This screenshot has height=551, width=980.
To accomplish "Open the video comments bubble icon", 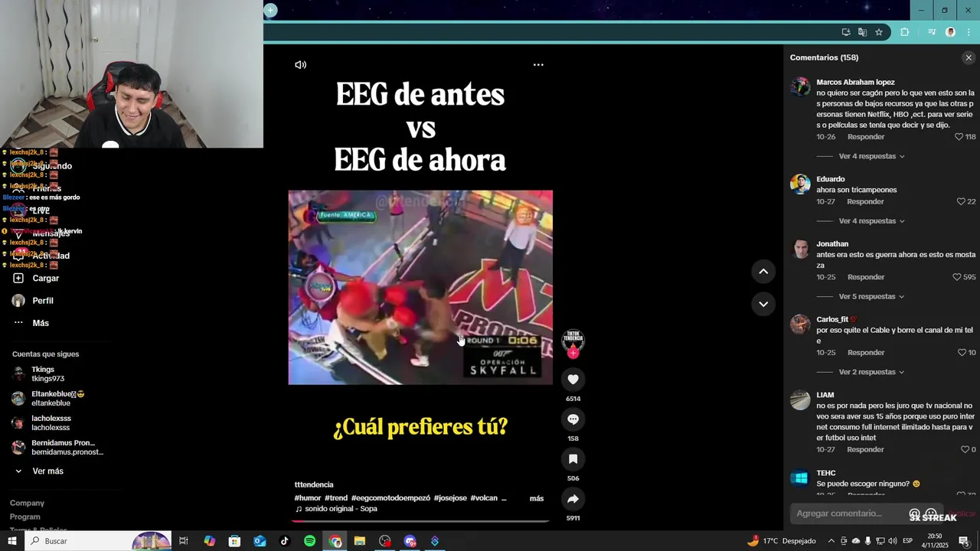I will (573, 419).
